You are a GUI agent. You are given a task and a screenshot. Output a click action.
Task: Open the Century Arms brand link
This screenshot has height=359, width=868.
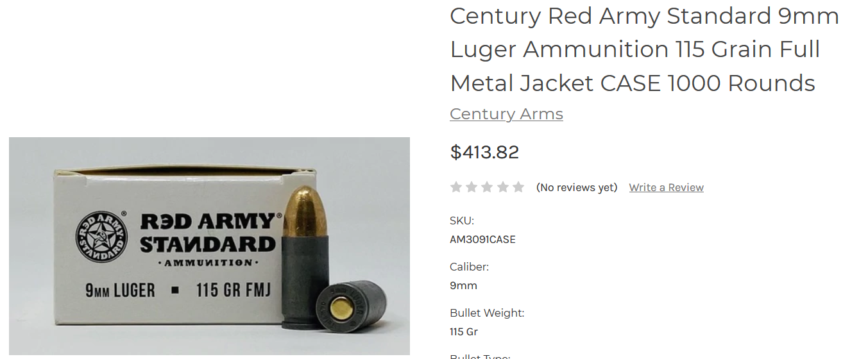(x=506, y=114)
